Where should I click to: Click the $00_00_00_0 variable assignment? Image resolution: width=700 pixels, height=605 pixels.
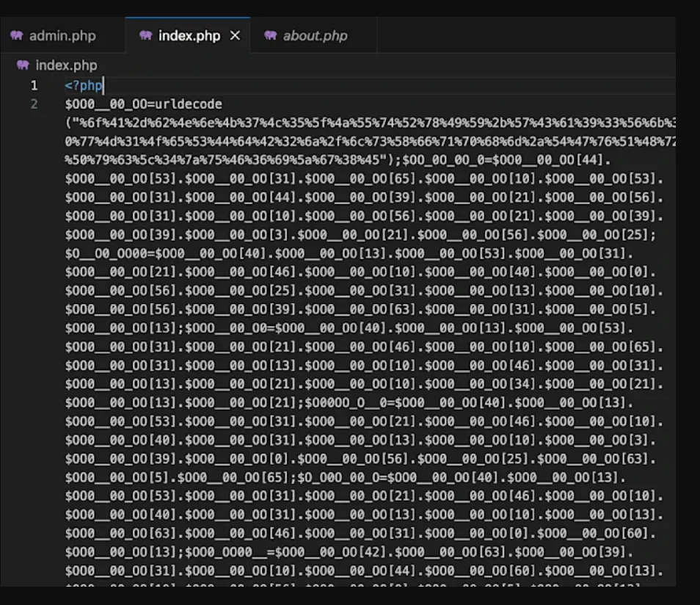443,160
